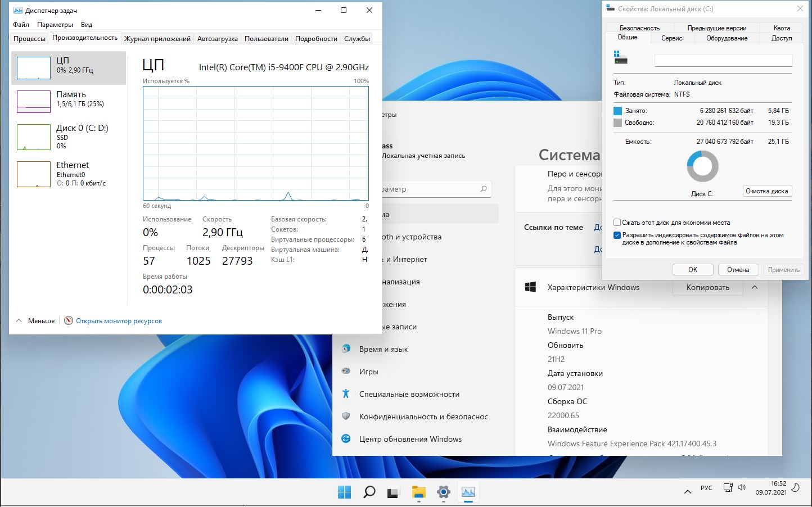Click the drive icon in disk properties

tap(620, 57)
